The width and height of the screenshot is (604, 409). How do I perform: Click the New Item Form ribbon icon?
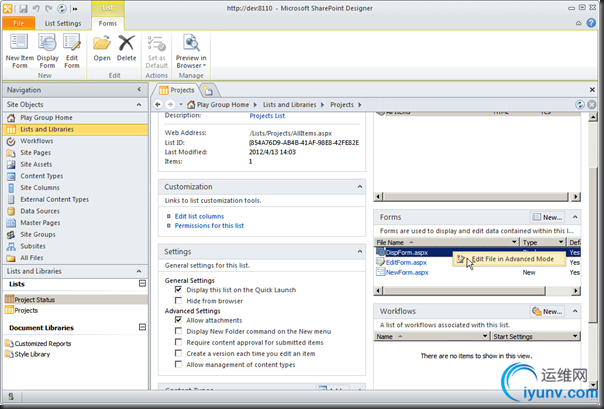(x=19, y=42)
